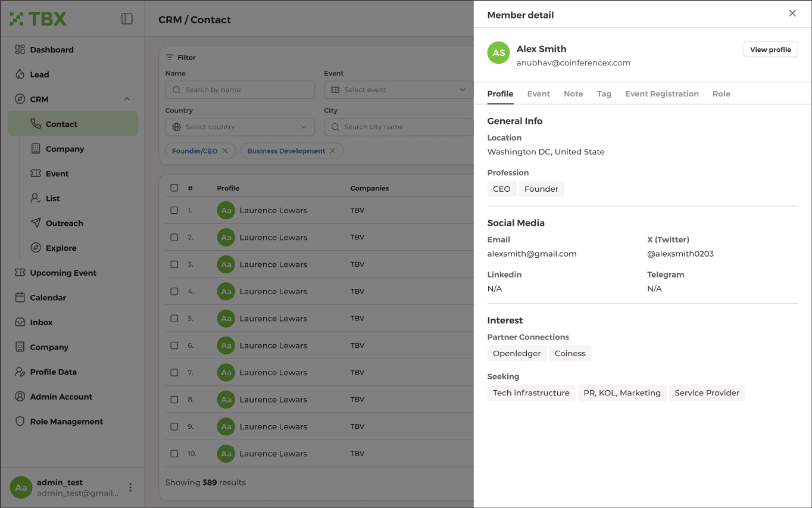Check the checkbox for row 6
812x508 pixels.
(174, 345)
